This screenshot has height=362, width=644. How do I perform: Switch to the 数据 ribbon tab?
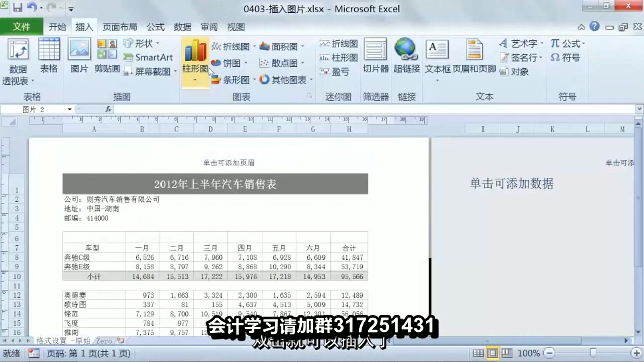click(183, 27)
